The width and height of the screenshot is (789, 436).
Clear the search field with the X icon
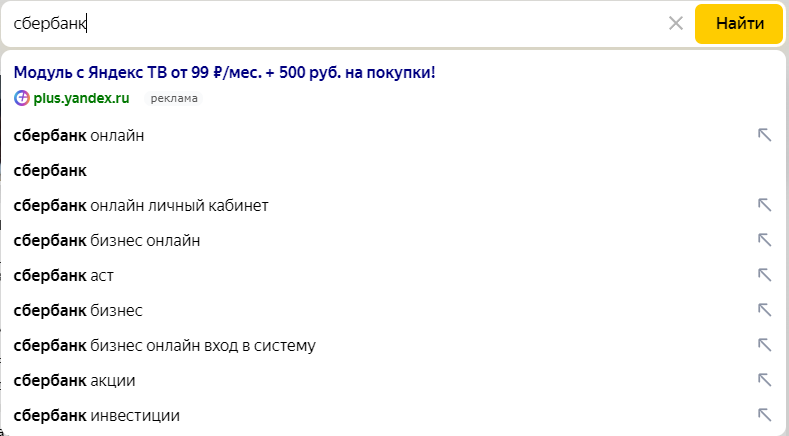click(675, 23)
